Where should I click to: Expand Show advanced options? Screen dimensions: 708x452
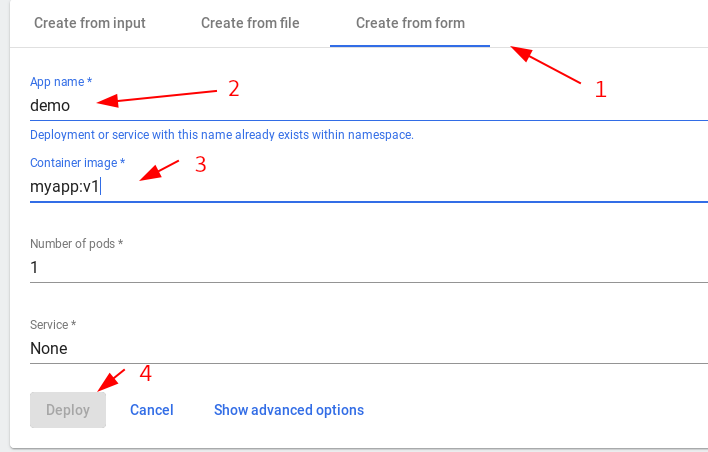[289, 410]
